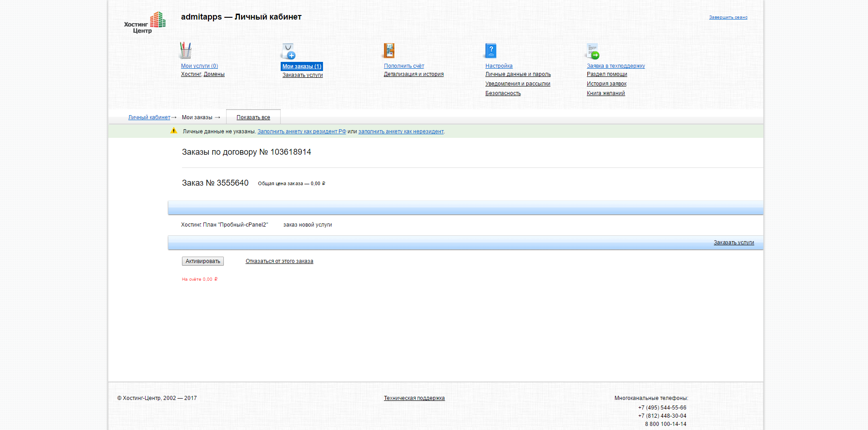Image resolution: width=868 pixels, height=430 pixels.
Task: Navigate to Личный кабинет breadcrumb
Action: point(149,117)
